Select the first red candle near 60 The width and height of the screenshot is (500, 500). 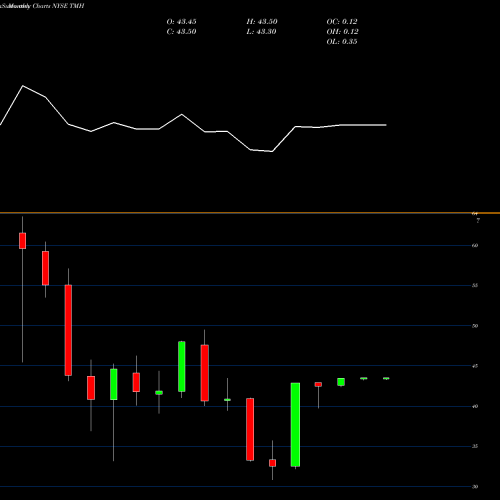(x=23, y=241)
